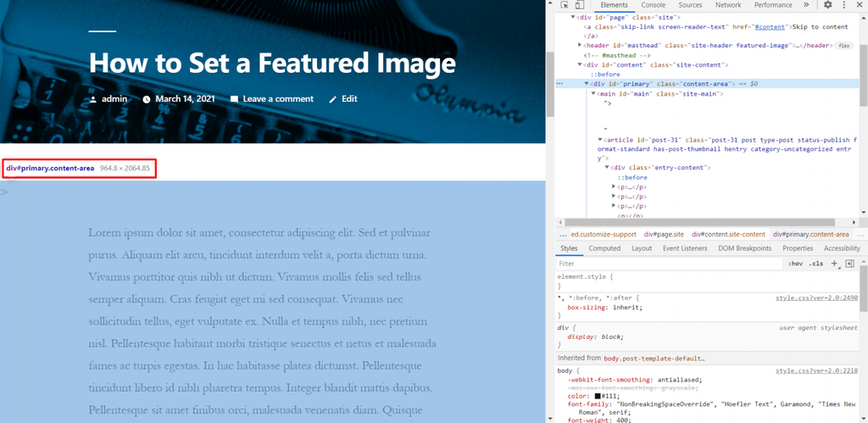The height and width of the screenshot is (423, 868).
Task: Select ed.customize-support breadcrumb
Action: point(604,234)
